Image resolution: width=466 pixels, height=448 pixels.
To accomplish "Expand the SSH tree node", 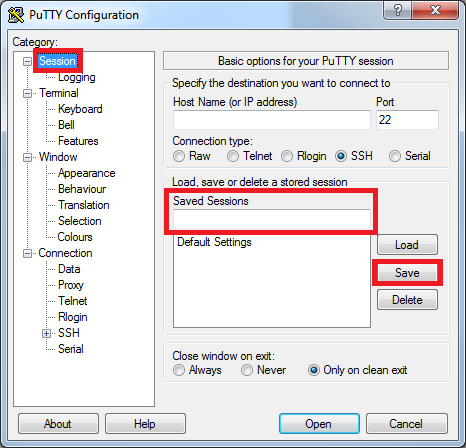I will coord(46,333).
